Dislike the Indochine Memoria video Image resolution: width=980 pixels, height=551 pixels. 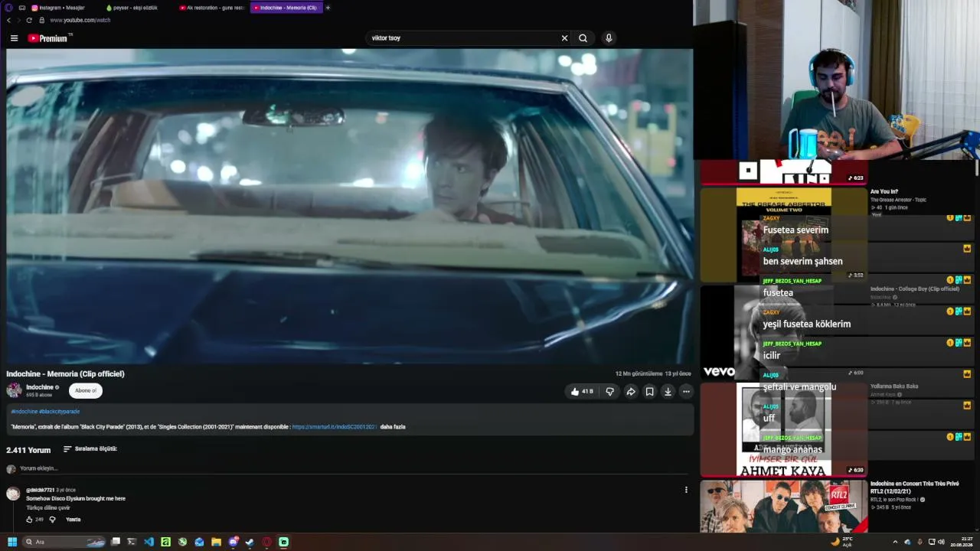[610, 392]
